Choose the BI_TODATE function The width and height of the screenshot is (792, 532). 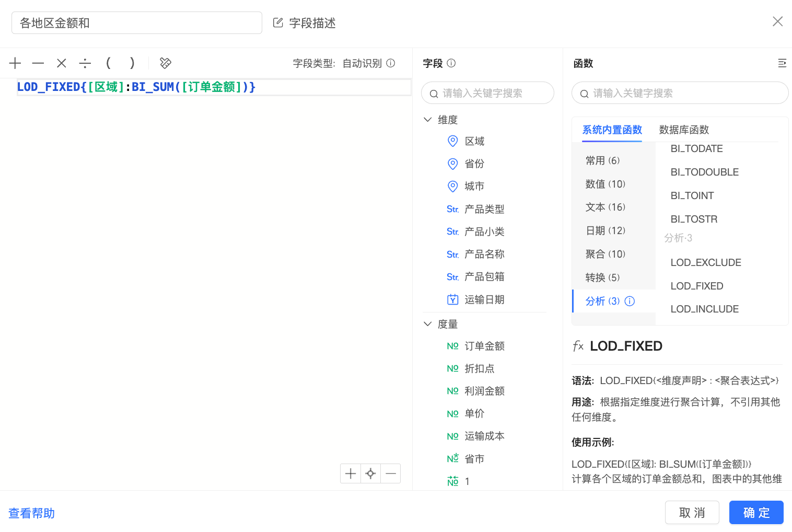coord(696,148)
